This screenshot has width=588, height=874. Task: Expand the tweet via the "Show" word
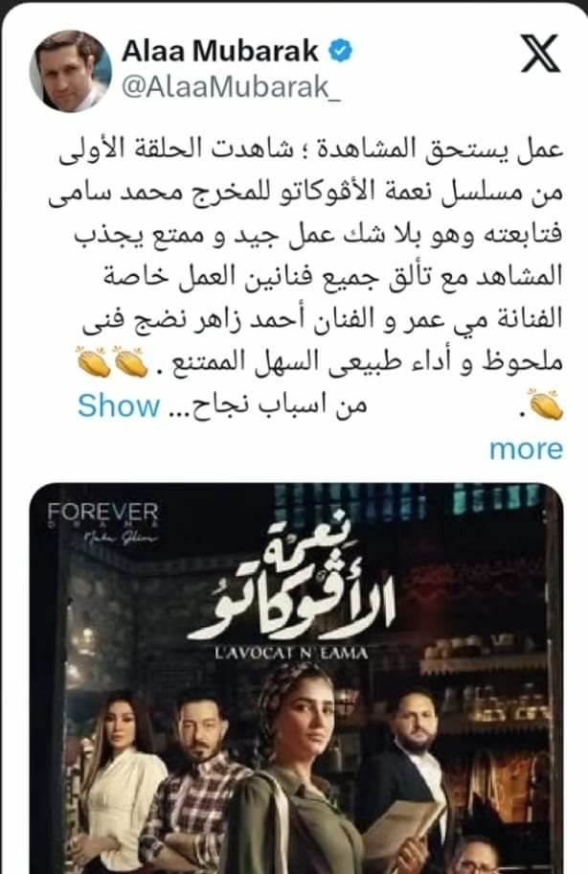click(x=119, y=405)
